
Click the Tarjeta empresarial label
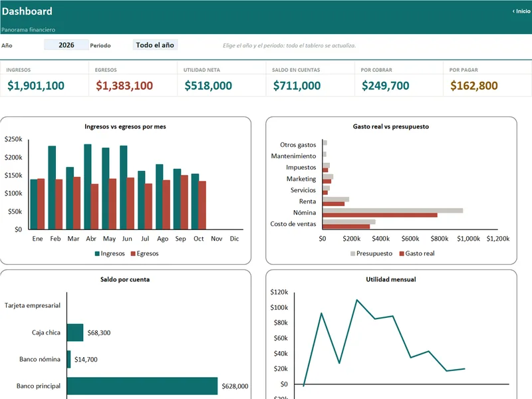[x=33, y=306]
